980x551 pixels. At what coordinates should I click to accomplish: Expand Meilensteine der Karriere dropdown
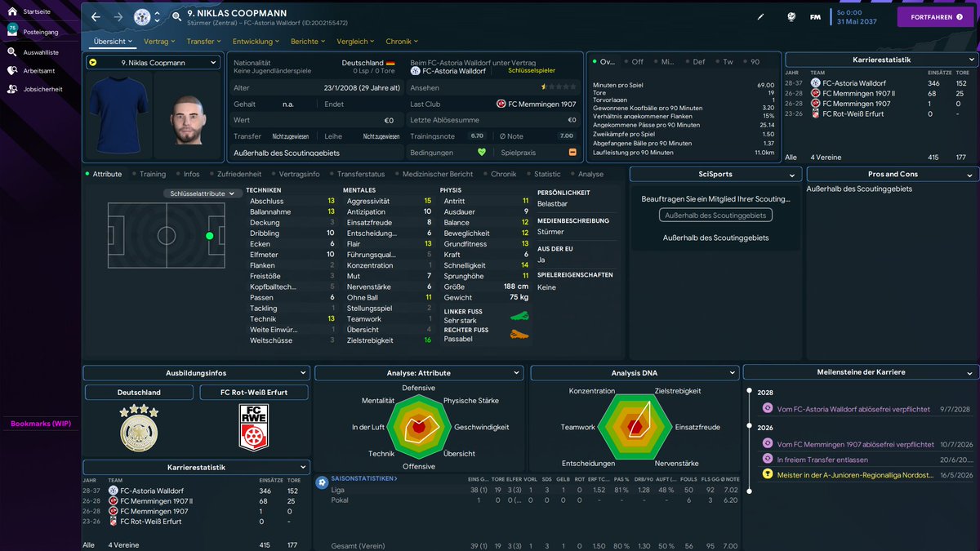click(x=860, y=372)
